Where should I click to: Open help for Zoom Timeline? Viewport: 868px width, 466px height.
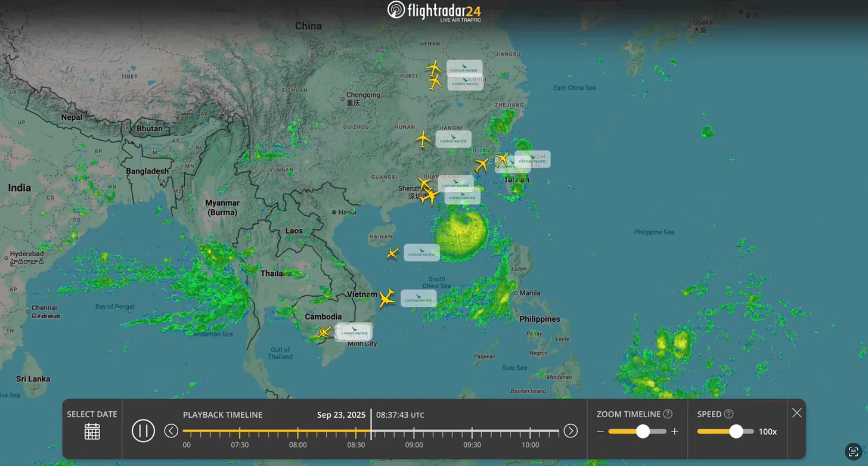(668, 414)
